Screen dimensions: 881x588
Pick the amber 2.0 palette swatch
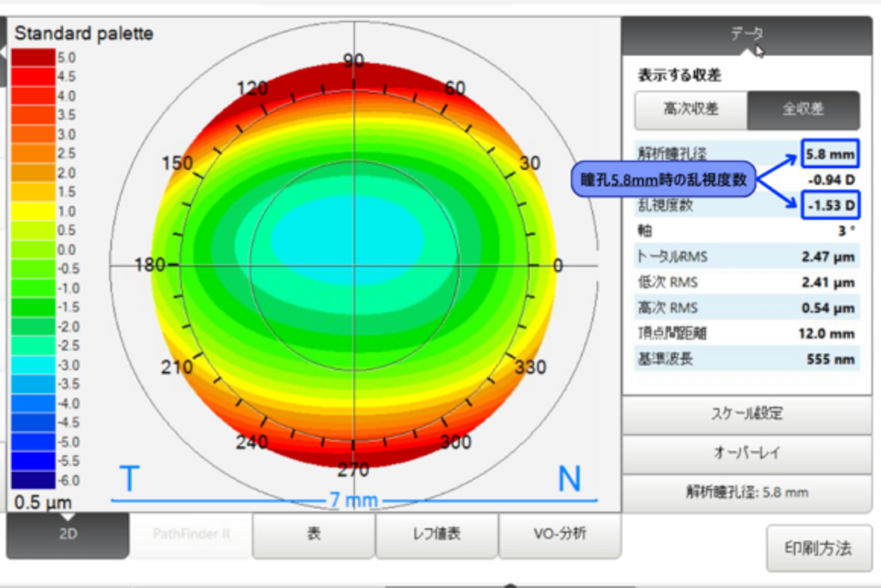(x=33, y=173)
